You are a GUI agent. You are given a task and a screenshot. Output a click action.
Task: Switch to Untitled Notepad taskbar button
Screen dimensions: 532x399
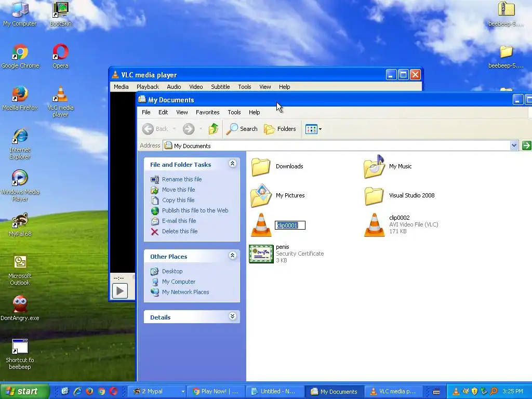point(274,391)
